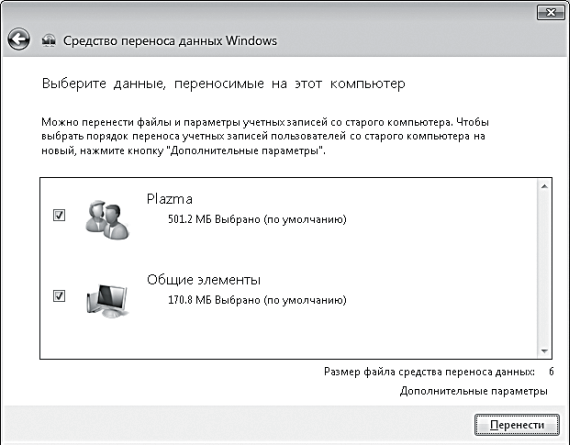
Task: Click the Выберите данные heading text
Action: tap(224, 84)
